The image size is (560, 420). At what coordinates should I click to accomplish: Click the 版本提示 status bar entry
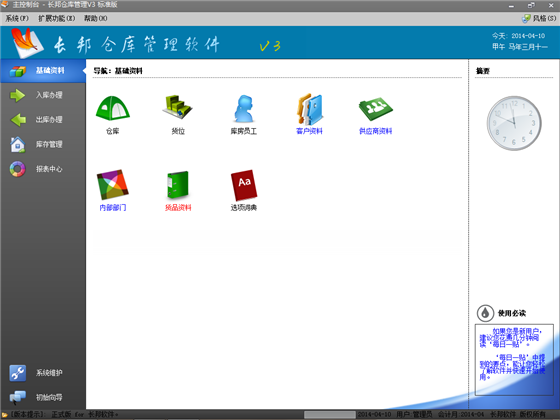click(x=64, y=414)
